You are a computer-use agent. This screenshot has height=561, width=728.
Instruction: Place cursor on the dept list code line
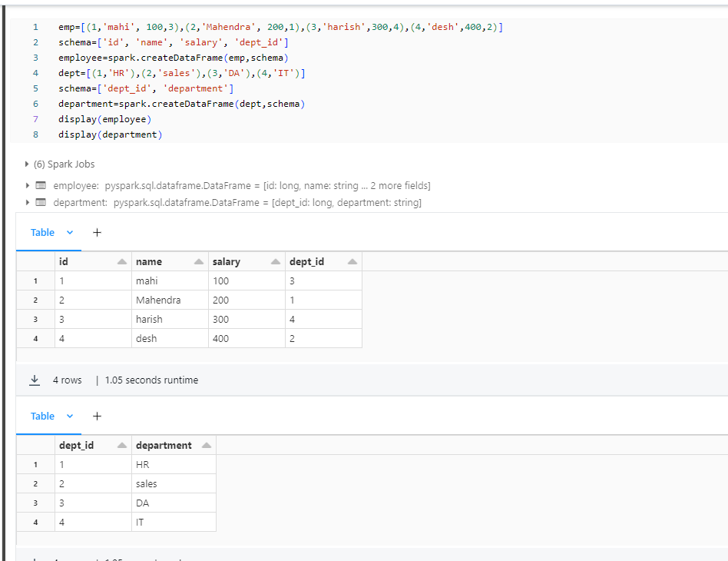pos(181,73)
